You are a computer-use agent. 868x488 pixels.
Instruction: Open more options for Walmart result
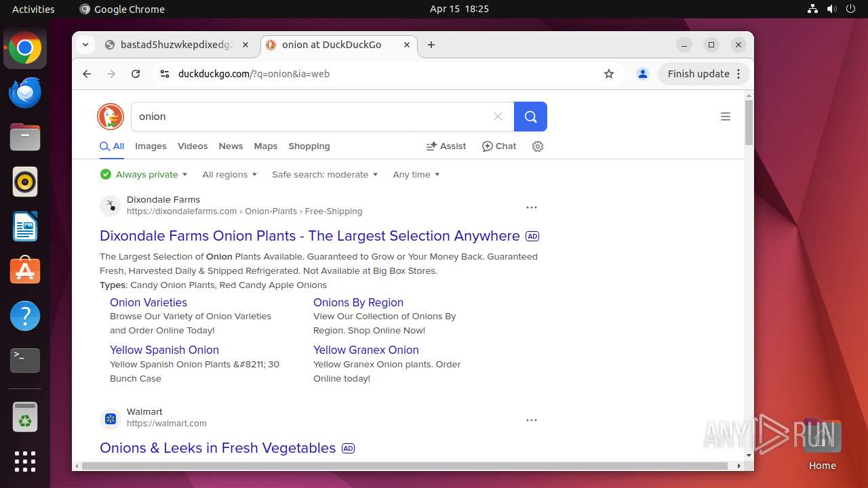tap(532, 420)
